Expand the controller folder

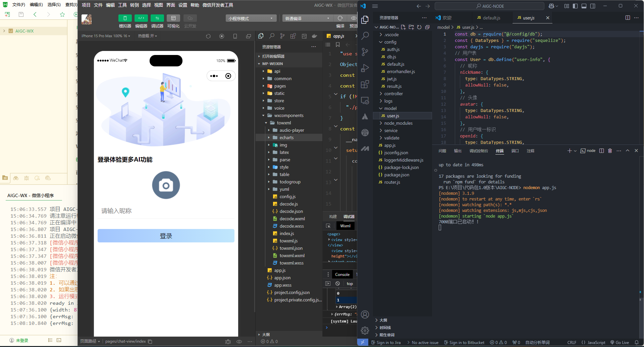(393, 94)
